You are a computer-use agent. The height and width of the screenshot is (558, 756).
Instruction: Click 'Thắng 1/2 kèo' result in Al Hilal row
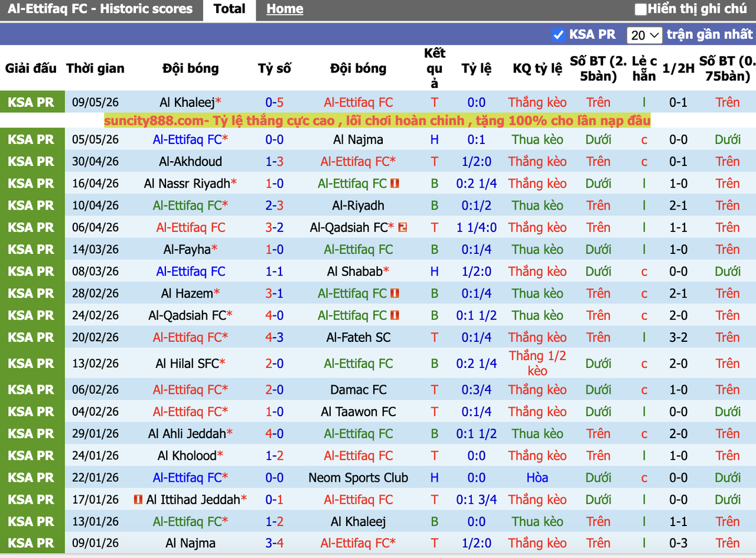click(x=537, y=364)
